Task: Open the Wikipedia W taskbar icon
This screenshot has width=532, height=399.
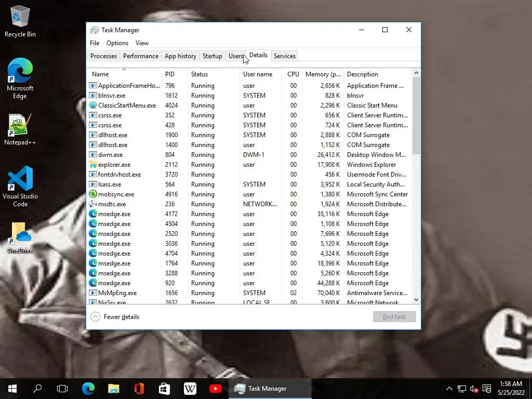Action: click(190, 389)
